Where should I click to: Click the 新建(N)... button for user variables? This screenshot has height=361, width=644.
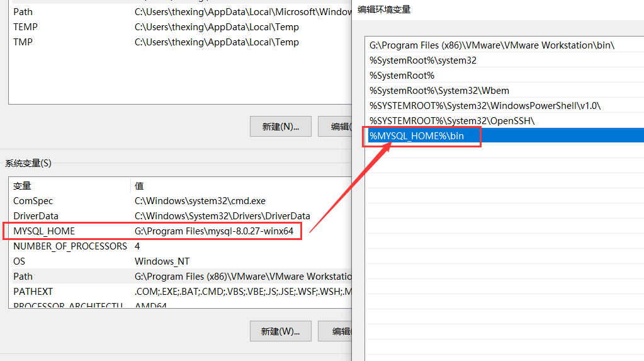(281, 127)
